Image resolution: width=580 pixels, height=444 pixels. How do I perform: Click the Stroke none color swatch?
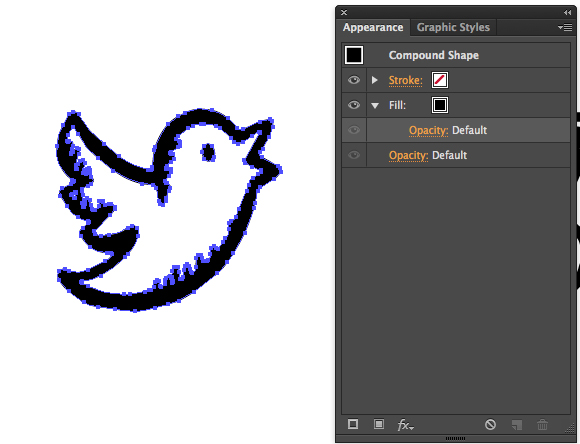point(440,80)
